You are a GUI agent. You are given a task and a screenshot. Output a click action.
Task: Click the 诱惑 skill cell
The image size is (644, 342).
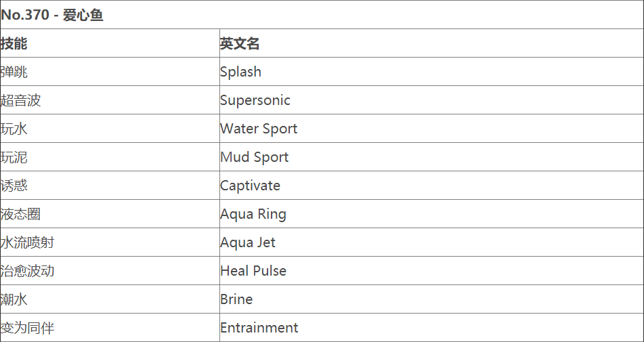pos(14,186)
